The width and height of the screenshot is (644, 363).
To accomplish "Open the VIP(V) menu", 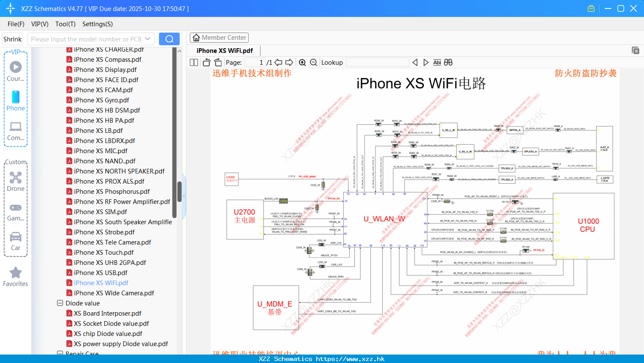I will click(x=40, y=24).
